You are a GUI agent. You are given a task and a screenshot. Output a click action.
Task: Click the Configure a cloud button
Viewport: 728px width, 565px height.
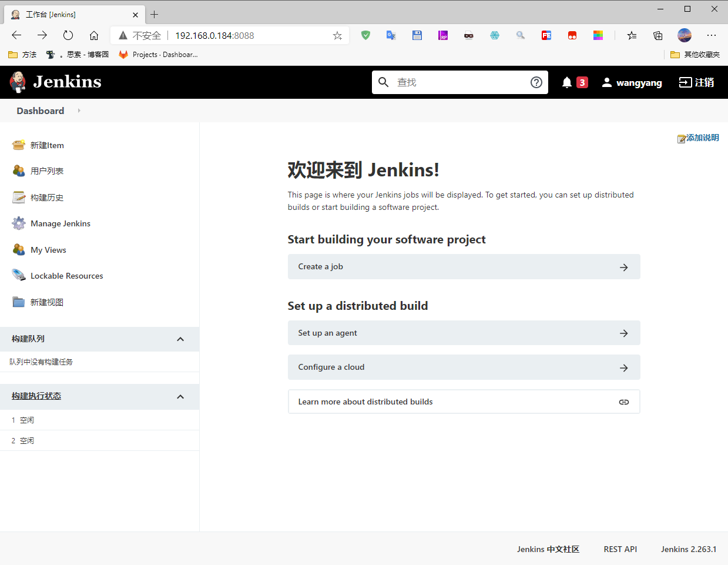pyautogui.click(x=464, y=367)
